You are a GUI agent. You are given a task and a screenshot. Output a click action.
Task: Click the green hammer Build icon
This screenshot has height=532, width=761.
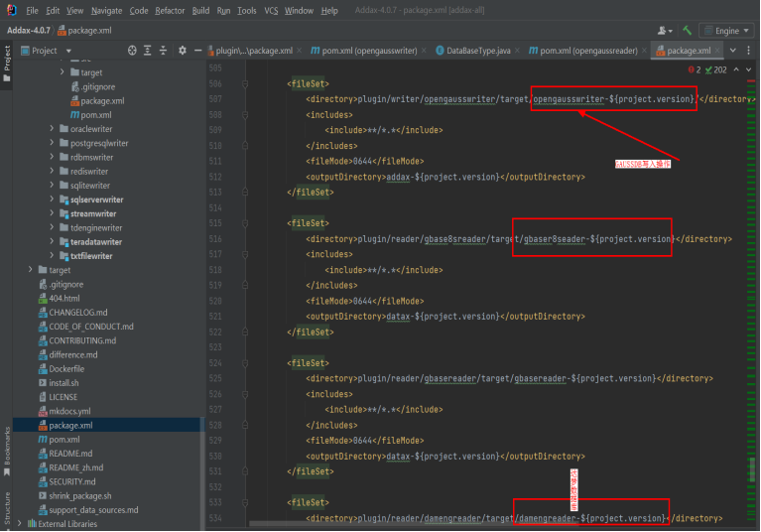pyautogui.click(x=687, y=31)
